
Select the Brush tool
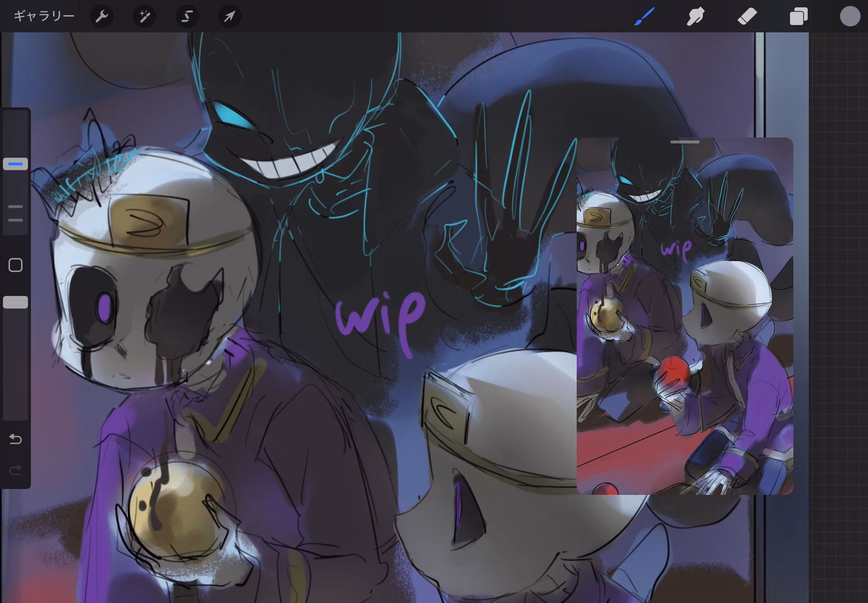coord(644,17)
